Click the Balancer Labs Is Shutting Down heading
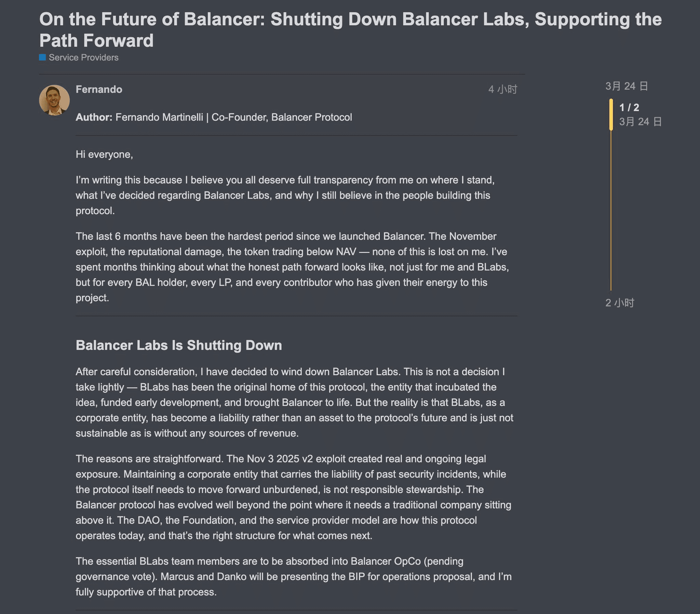 [x=179, y=345]
